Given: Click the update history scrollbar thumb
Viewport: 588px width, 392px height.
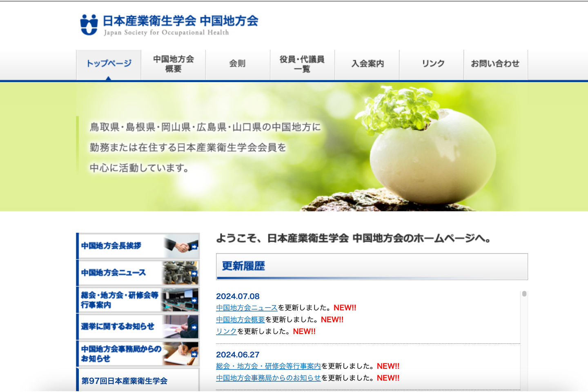Looking at the screenshot, I should [524, 294].
